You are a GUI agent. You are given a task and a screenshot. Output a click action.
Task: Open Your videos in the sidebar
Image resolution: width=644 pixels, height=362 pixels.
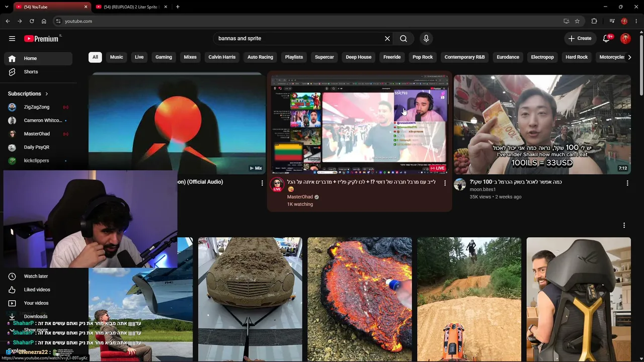pos(38,303)
